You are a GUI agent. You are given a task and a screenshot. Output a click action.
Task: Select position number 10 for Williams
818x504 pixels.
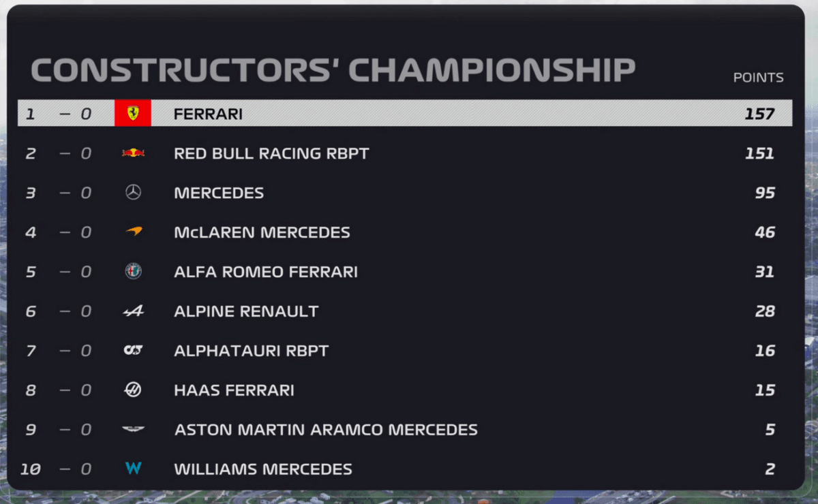pos(30,469)
